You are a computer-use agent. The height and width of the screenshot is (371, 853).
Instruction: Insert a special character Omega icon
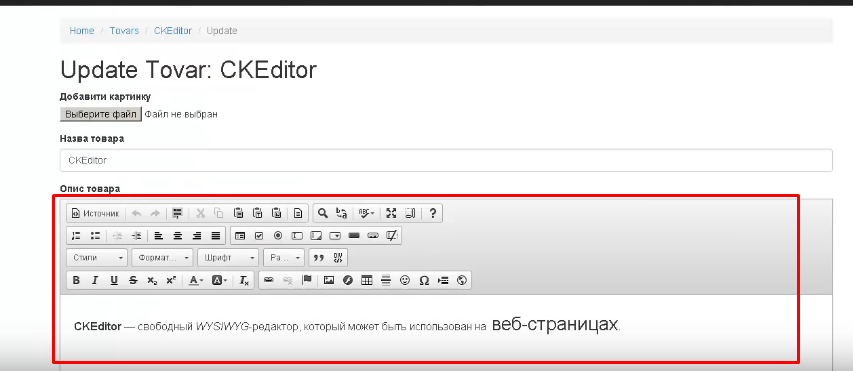point(424,280)
